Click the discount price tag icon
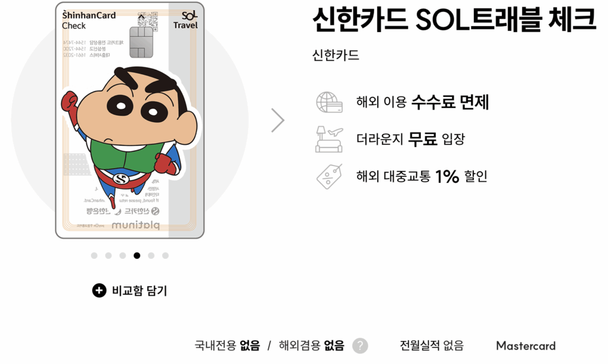The width and height of the screenshot is (608, 364). [x=329, y=176]
